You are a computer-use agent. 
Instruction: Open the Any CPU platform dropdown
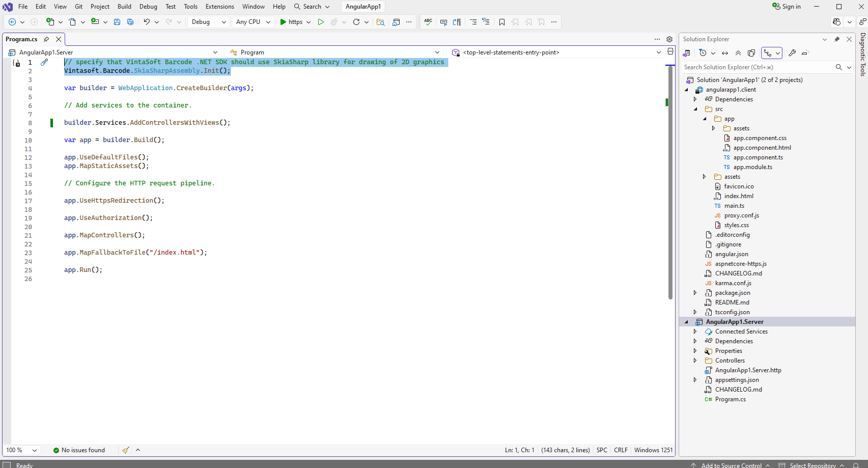253,22
